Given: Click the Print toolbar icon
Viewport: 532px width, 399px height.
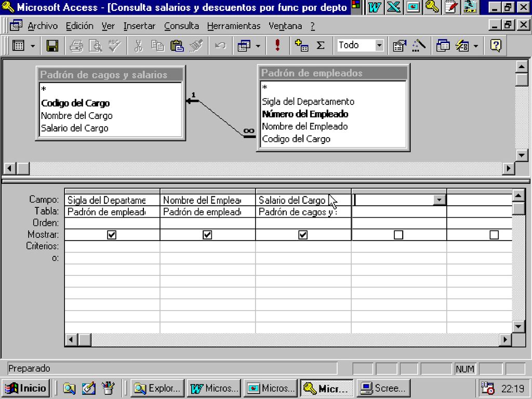Looking at the screenshot, I should click(x=76, y=46).
